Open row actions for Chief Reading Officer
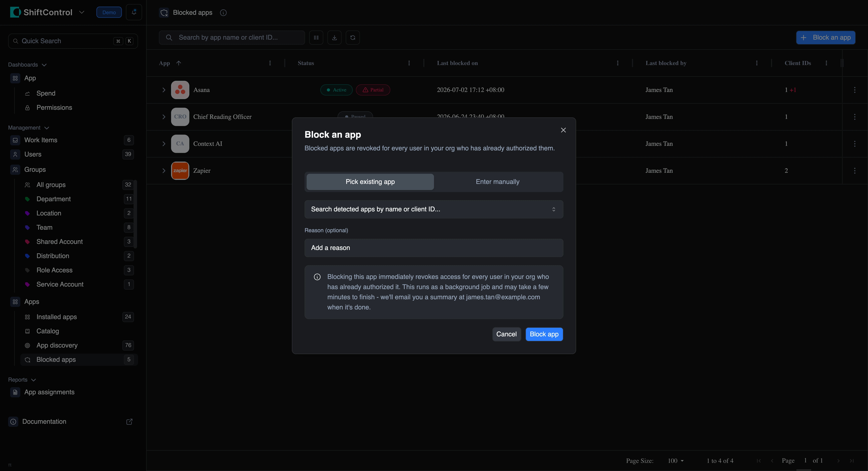The height and width of the screenshot is (471, 868). pyautogui.click(x=855, y=117)
